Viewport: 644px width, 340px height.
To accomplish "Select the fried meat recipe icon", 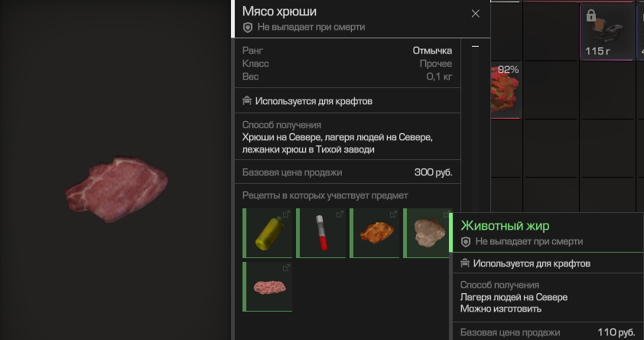I will pos(374,233).
